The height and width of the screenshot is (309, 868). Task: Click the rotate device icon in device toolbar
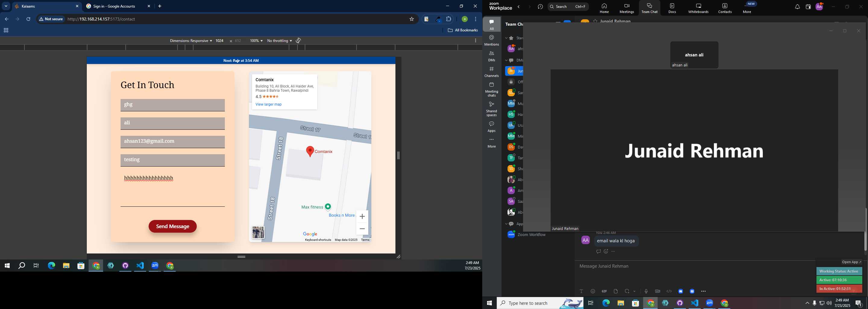(x=298, y=40)
